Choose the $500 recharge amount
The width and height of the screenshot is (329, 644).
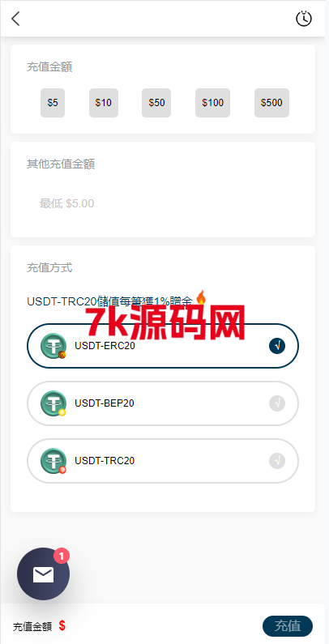click(272, 103)
